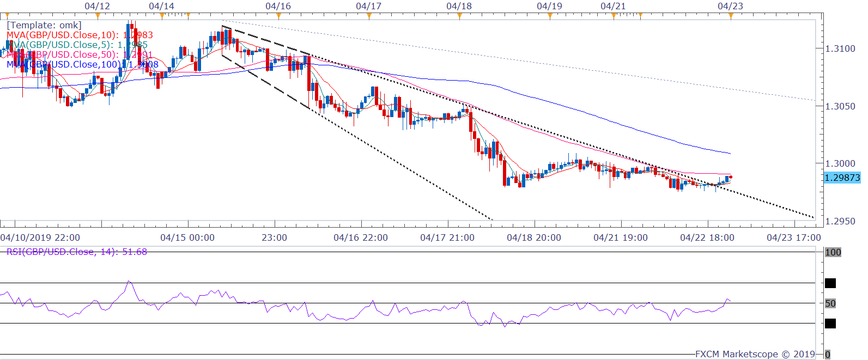Viewport: 868px width, 360px height.
Task: Click the RSI axis 0 level label
Action: pos(828,355)
